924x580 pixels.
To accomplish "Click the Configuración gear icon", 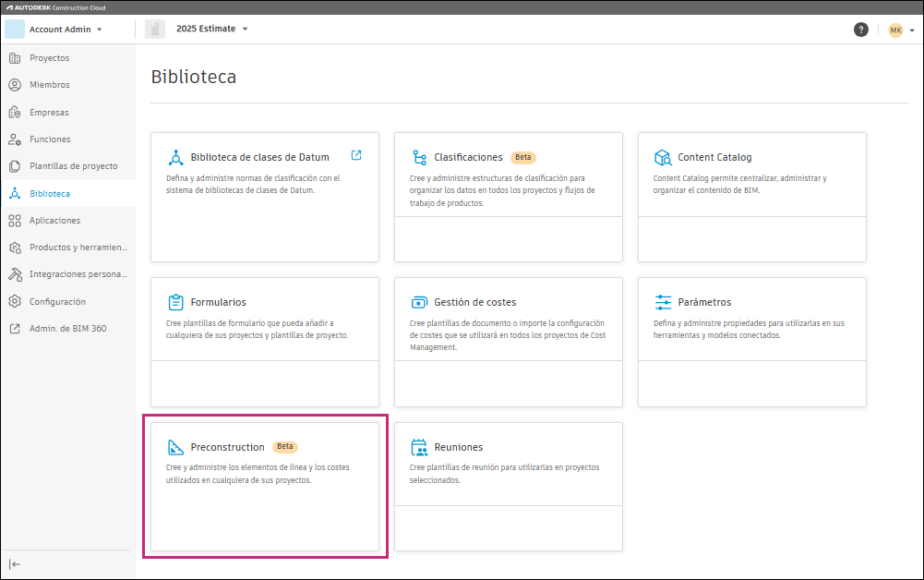I will [x=15, y=301].
